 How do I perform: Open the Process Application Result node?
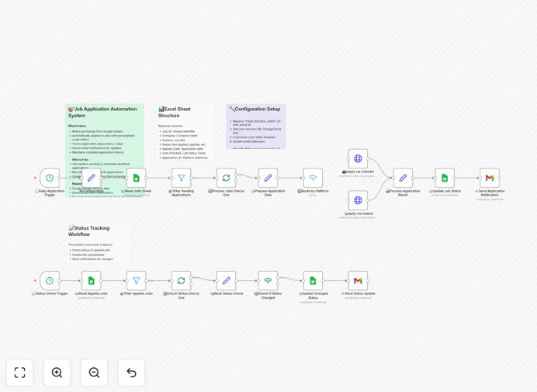403,178
